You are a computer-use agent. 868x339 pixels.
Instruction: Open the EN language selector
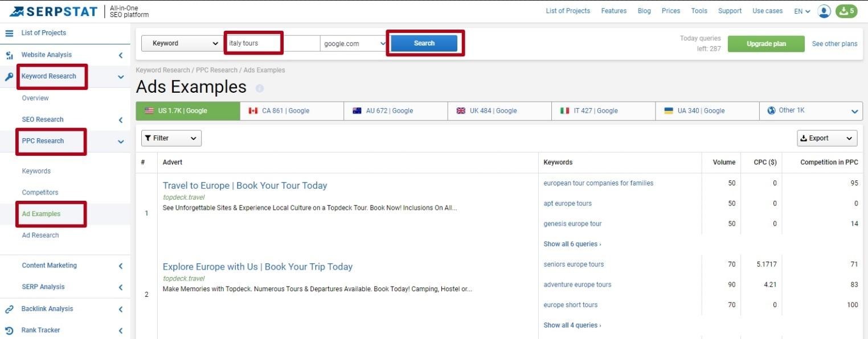[802, 11]
